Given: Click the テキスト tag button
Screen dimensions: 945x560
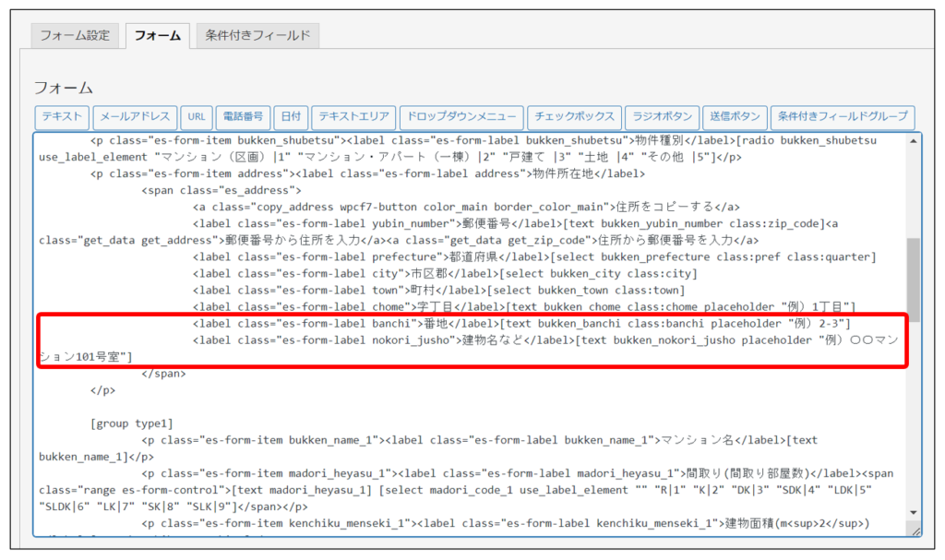Looking at the screenshot, I should click(x=63, y=117).
